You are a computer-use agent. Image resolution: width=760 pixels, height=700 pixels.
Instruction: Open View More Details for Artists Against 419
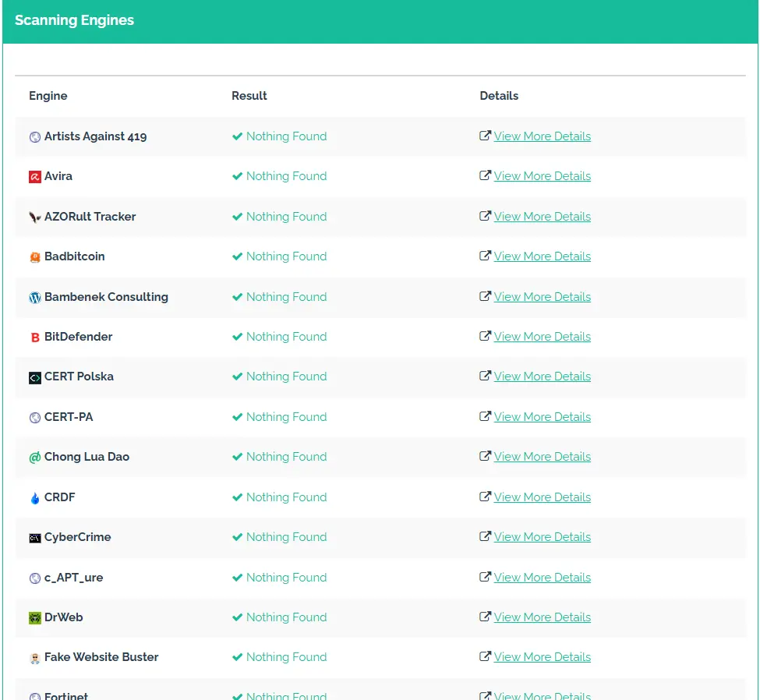tap(543, 136)
